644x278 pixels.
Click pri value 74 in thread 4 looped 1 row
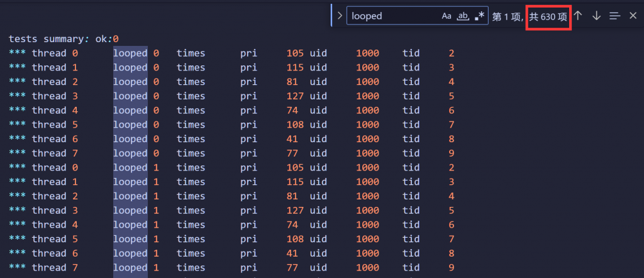292,225
